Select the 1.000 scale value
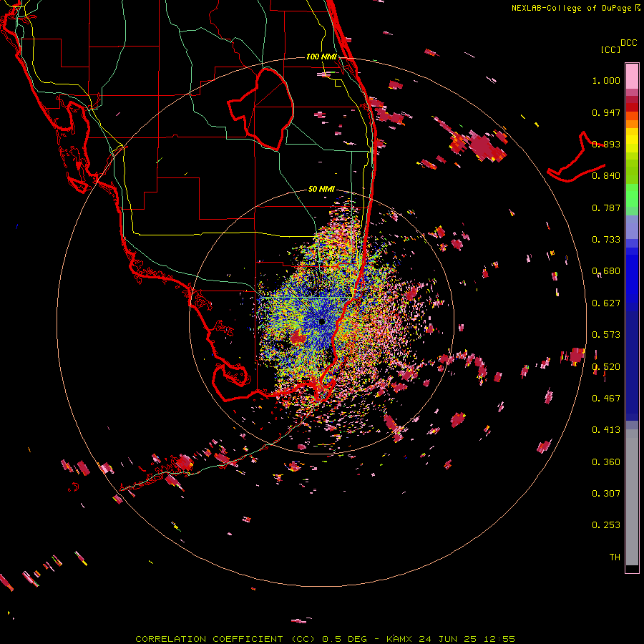Screen dimensions: 644x644 click(606, 80)
